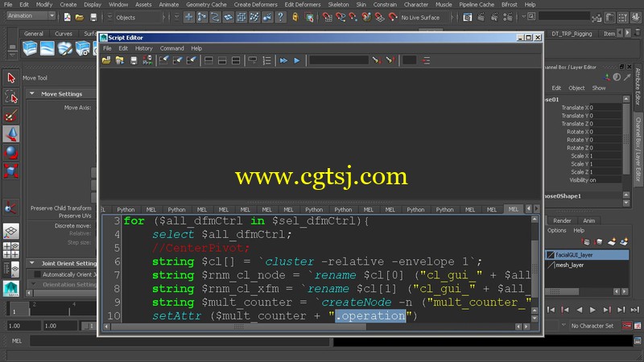Open the Script Editor Command menu
The width and height of the screenshot is (644, 362).
coord(171,48)
